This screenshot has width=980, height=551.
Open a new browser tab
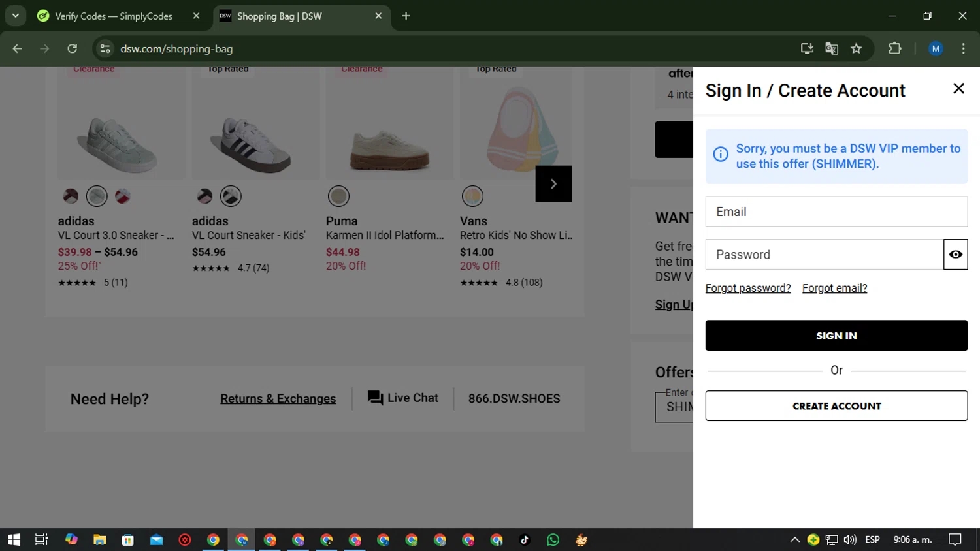point(406,16)
